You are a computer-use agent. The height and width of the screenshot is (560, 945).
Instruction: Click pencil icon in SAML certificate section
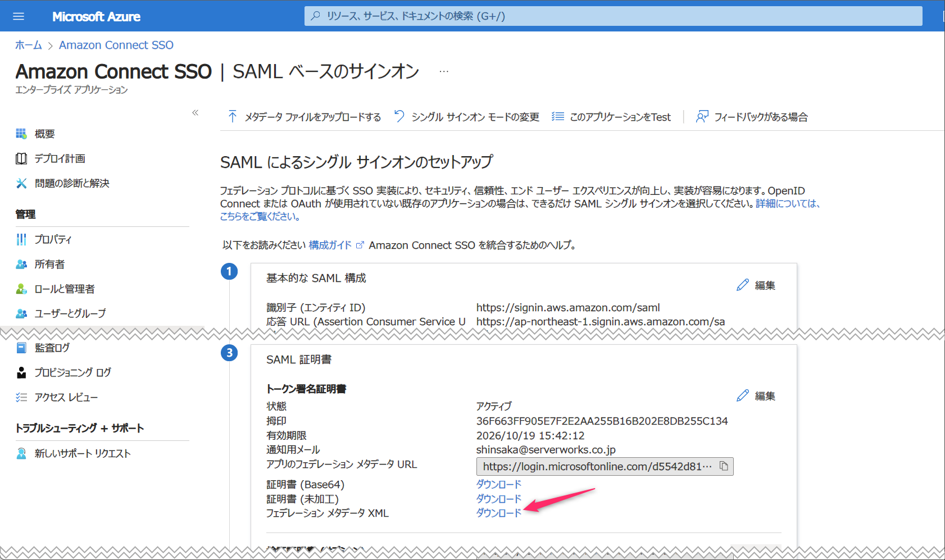point(743,395)
